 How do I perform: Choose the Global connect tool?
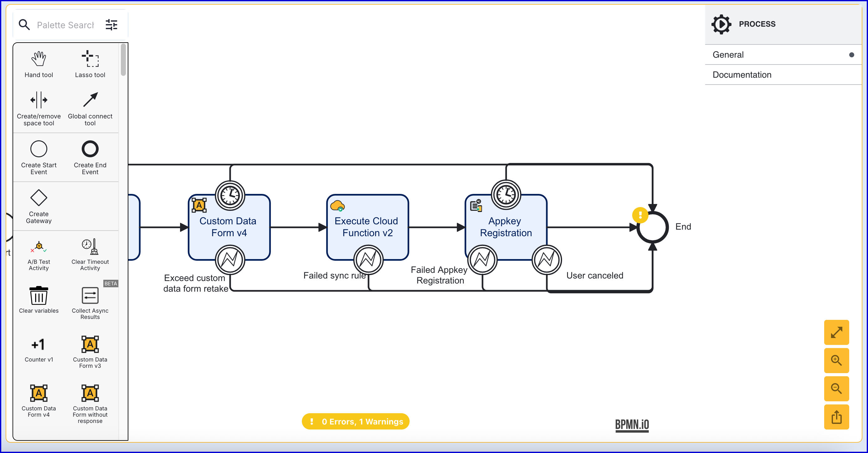point(90,100)
